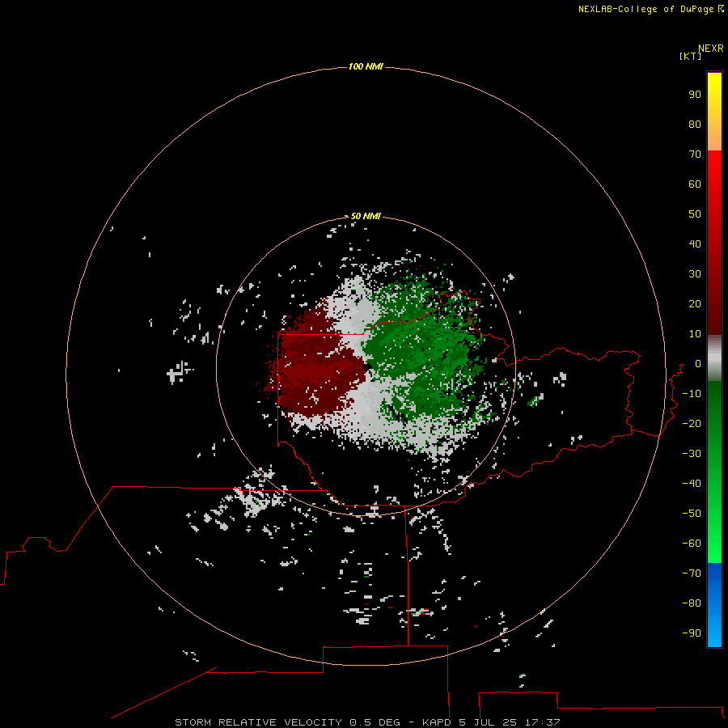The image size is (728, 728).
Task: Click the -10 value on the velocity scale
Action: tap(692, 394)
